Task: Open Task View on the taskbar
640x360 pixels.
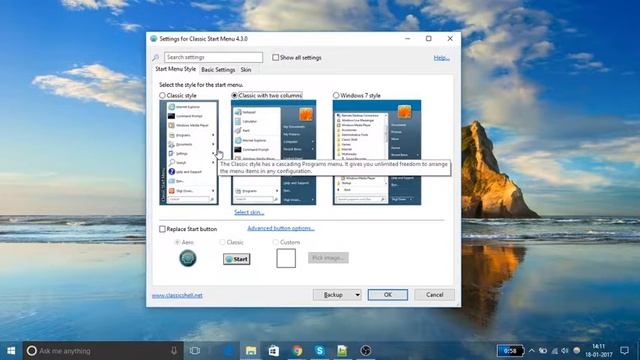Action: [195, 351]
